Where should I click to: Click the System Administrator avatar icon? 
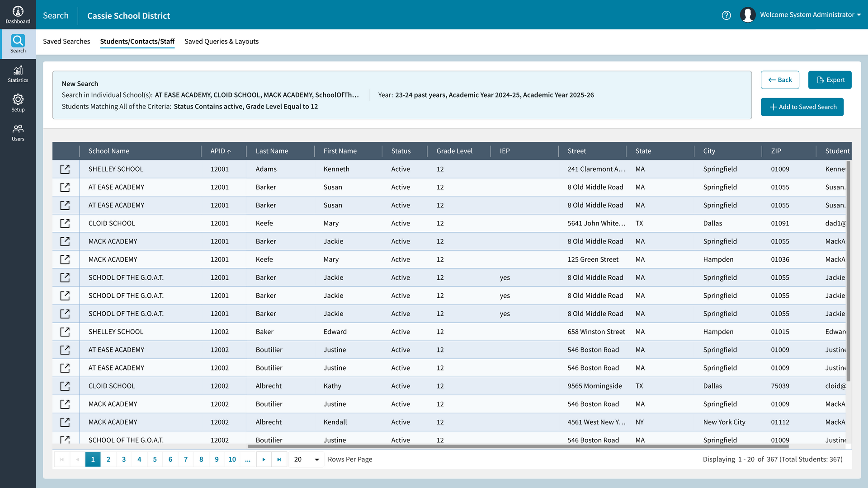click(748, 14)
